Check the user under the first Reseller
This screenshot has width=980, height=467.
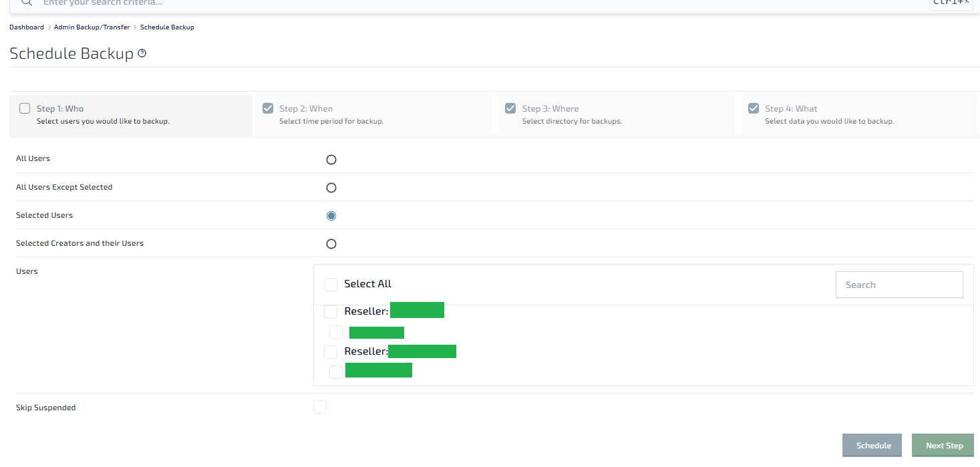pyautogui.click(x=336, y=332)
